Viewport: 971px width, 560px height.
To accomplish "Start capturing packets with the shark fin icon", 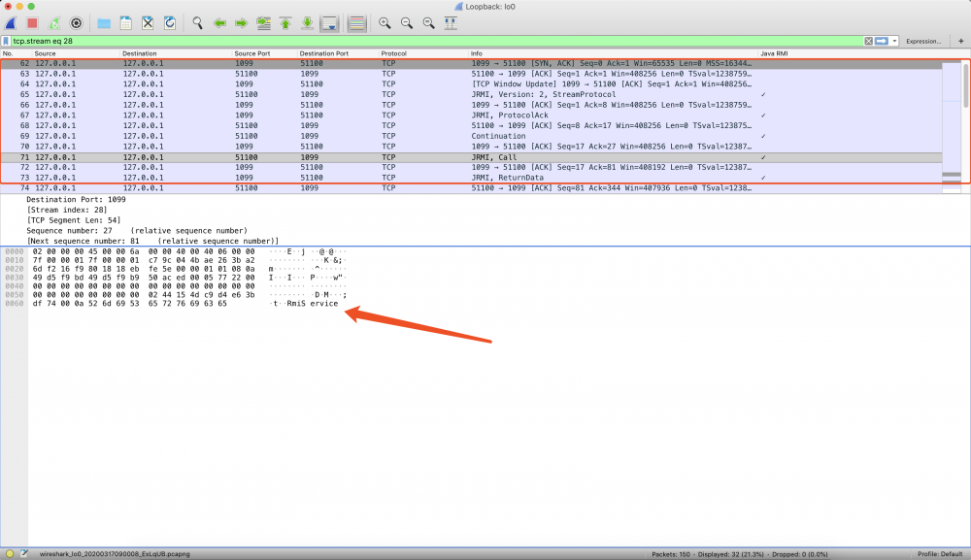I will 11,23.
